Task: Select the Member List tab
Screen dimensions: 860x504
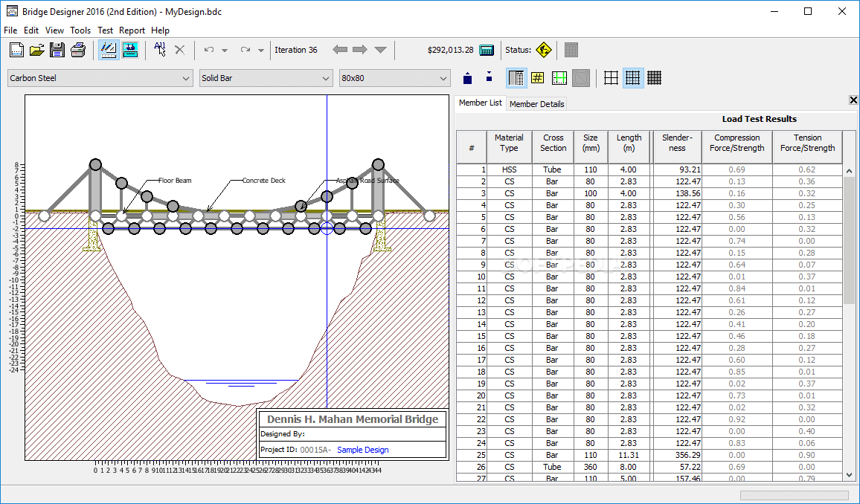Action: point(481,103)
